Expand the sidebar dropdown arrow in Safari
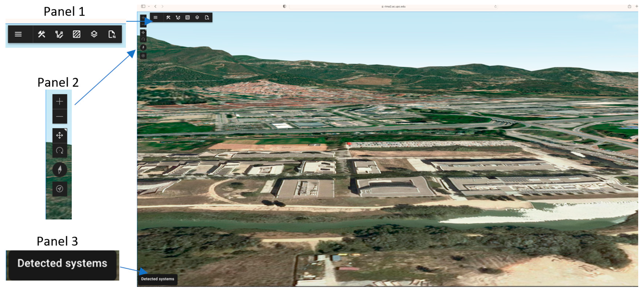This screenshot has width=644, height=292. pos(149,6)
